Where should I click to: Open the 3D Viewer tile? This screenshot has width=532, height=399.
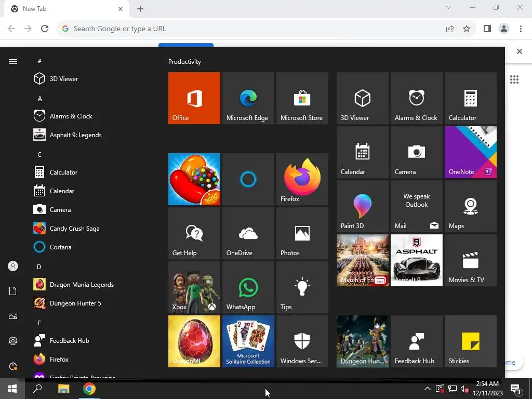click(362, 98)
